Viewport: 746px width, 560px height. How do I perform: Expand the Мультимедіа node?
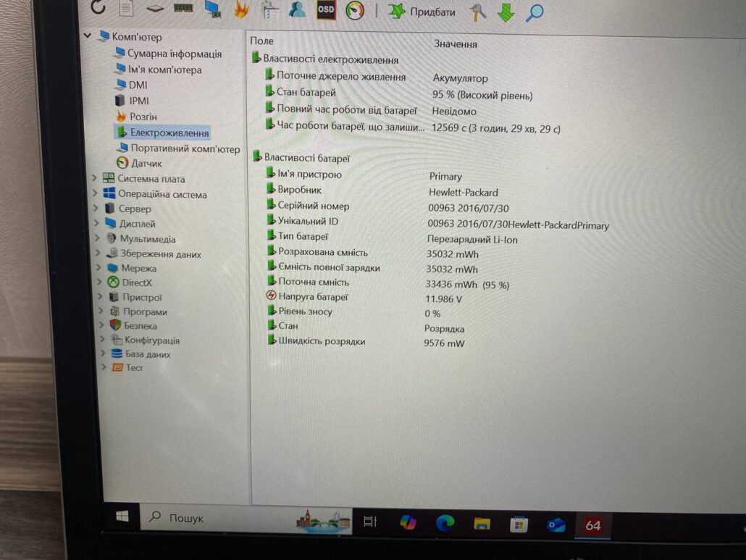point(98,238)
